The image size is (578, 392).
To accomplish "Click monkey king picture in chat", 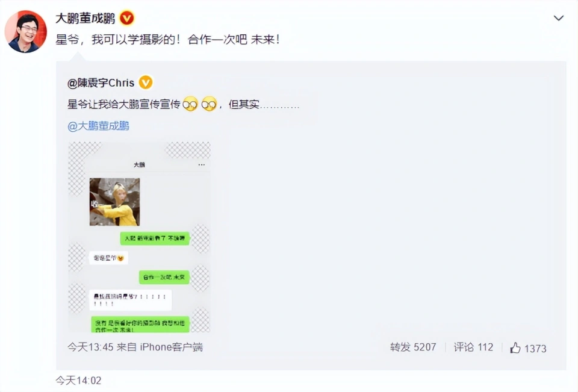I will [114, 202].
